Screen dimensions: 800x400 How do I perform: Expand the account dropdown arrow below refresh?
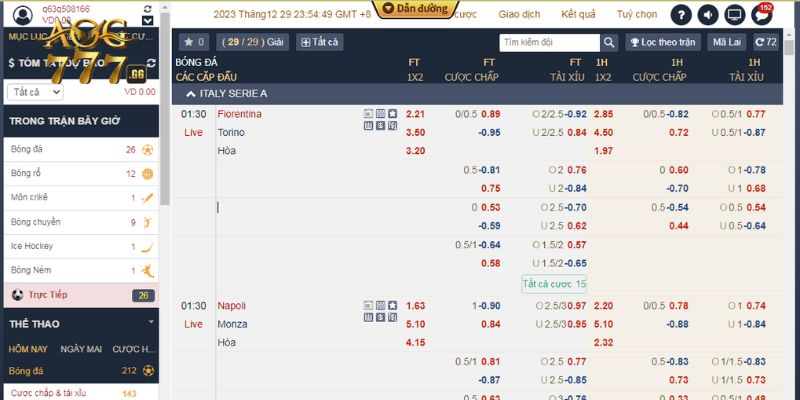149,20
